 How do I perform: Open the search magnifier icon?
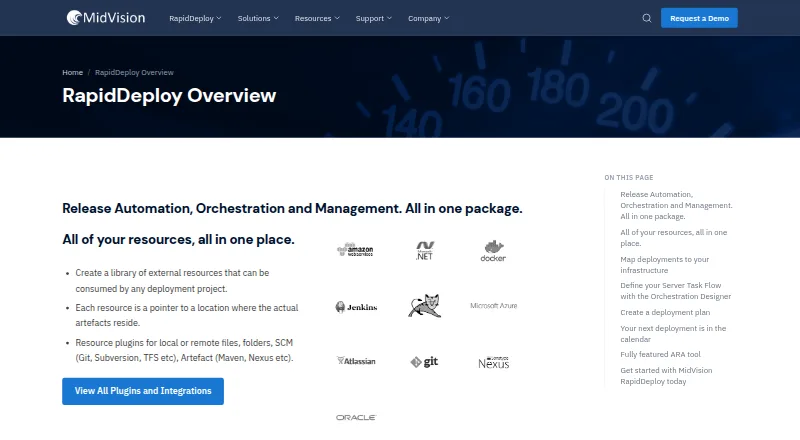[x=646, y=18]
